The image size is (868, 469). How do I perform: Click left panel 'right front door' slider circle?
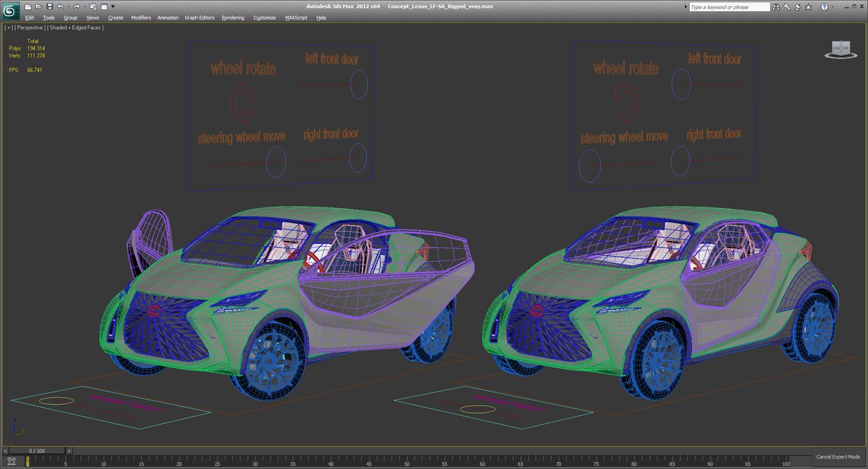click(358, 158)
